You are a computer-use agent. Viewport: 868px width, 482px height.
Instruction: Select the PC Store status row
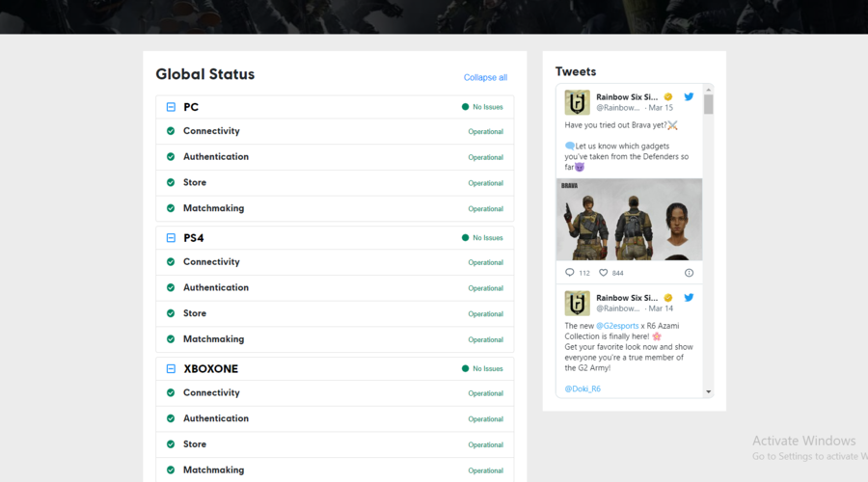tap(335, 182)
